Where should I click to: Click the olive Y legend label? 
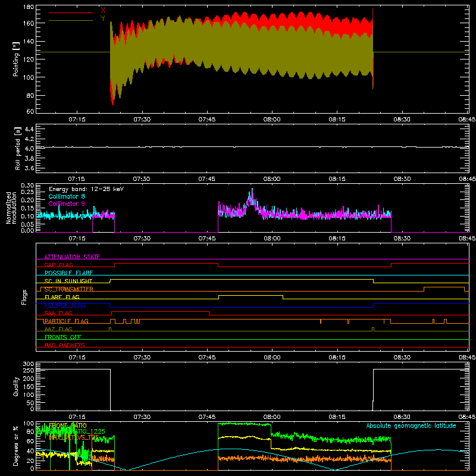(103, 18)
